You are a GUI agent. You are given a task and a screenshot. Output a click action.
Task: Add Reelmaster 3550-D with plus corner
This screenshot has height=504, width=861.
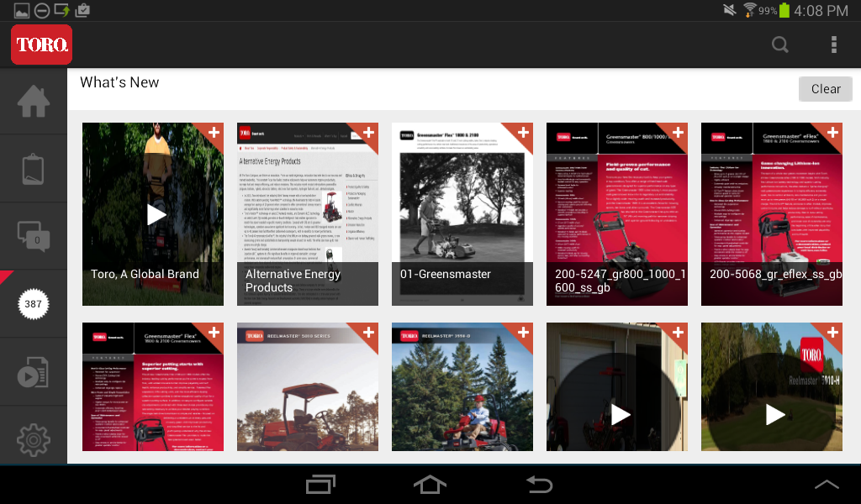[x=523, y=333]
